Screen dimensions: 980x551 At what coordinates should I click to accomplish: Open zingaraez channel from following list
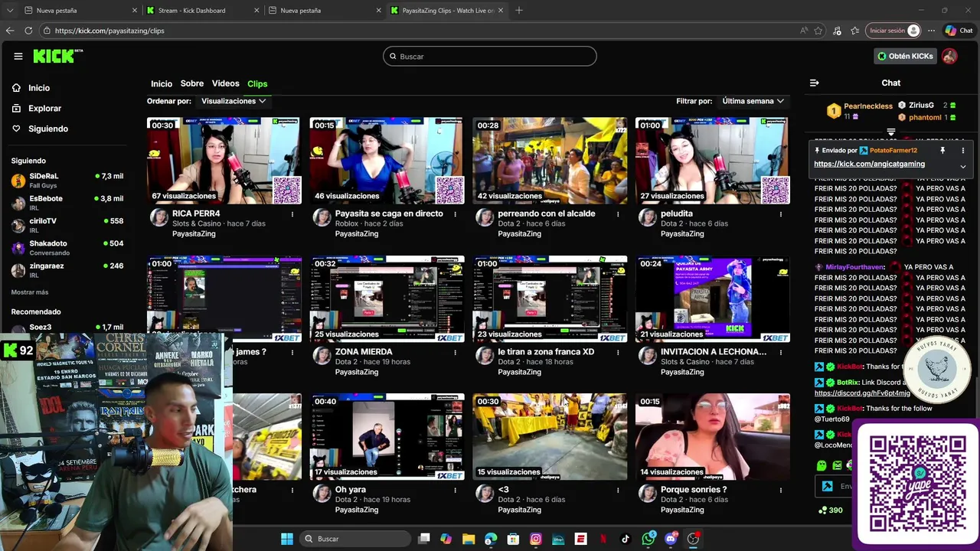click(x=67, y=270)
